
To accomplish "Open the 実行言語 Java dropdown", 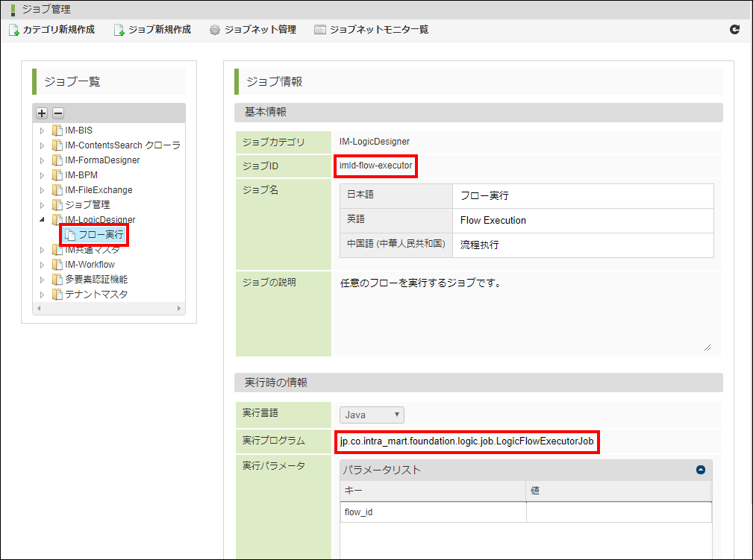I will coord(371,415).
